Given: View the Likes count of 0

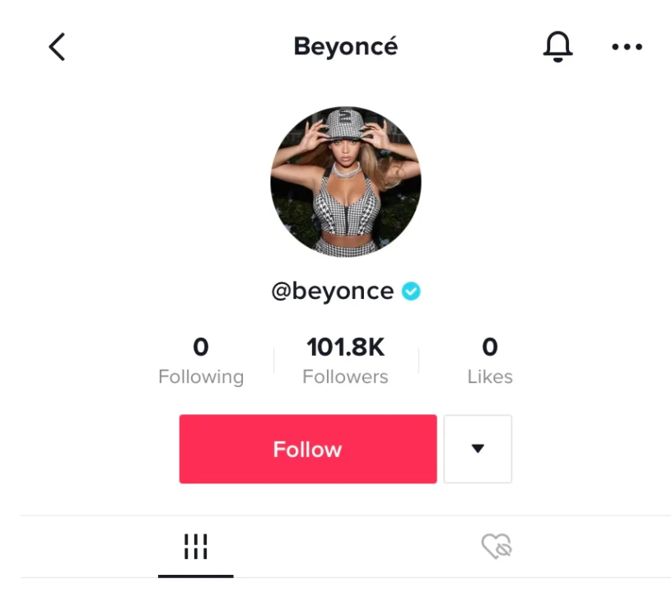Looking at the screenshot, I should [490, 348].
